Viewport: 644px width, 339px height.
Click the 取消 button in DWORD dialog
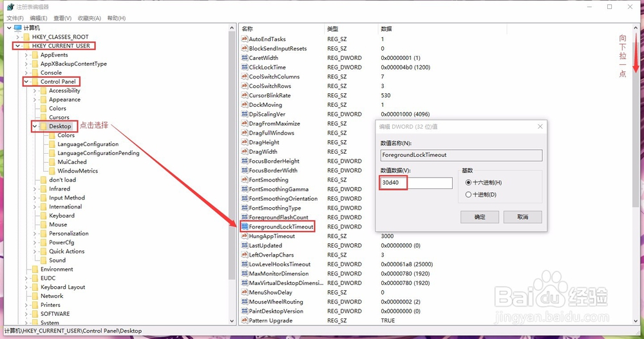523,217
